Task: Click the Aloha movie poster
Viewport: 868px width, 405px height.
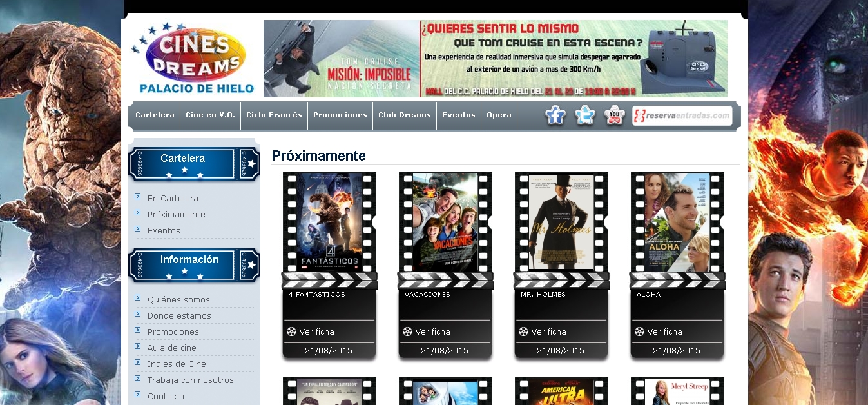Action: (677, 221)
